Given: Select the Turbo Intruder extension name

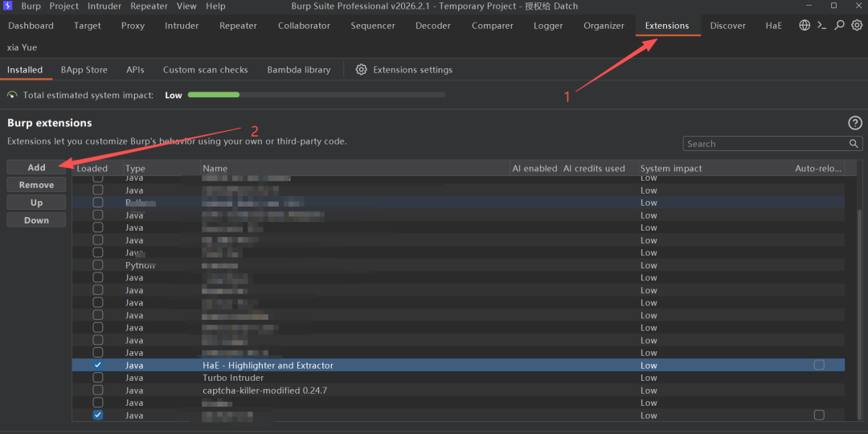Looking at the screenshot, I should click(x=233, y=378).
